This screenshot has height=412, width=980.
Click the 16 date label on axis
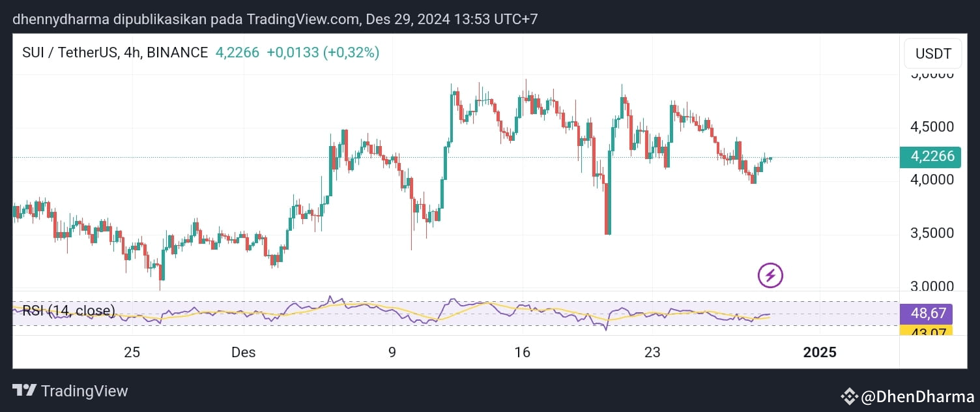[522, 353]
